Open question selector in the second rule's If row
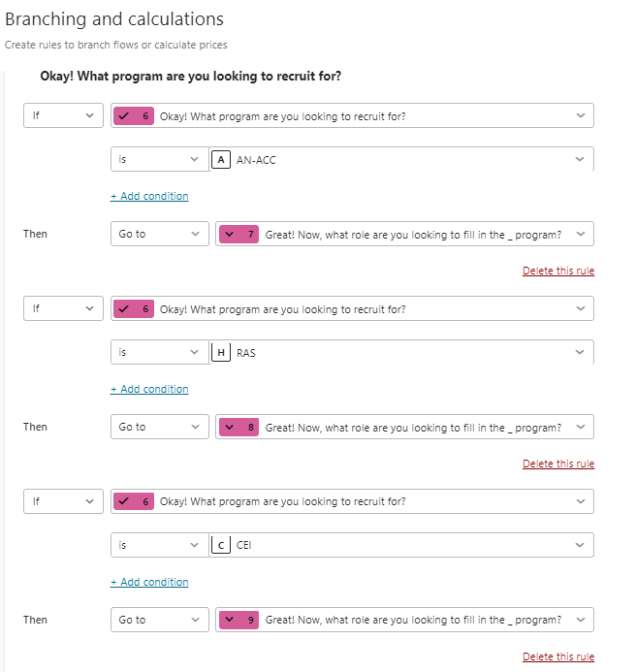Image resolution: width=636 pixels, height=672 pixels. point(352,308)
